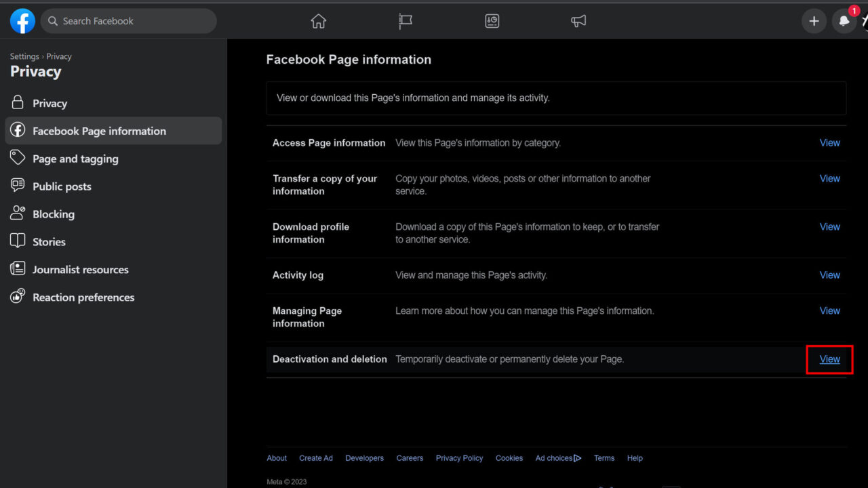Select Public posts settings

62,186
